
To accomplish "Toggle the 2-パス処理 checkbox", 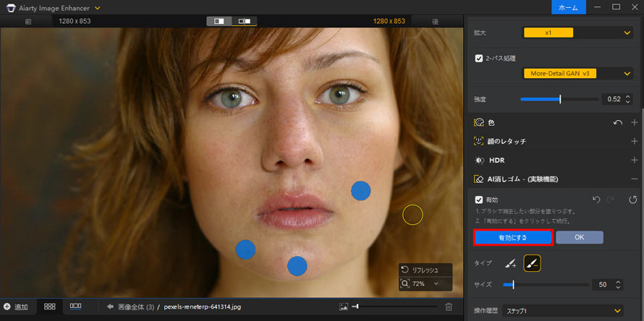I will point(478,59).
